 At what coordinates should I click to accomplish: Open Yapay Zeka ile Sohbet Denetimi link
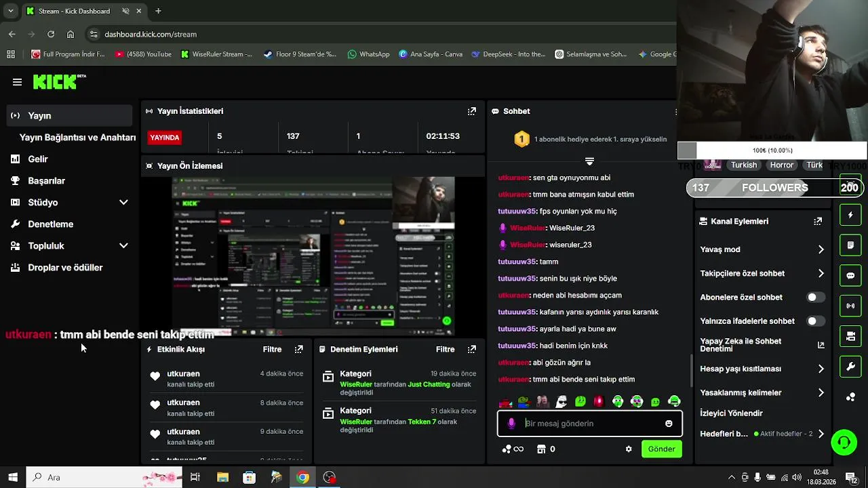762,345
